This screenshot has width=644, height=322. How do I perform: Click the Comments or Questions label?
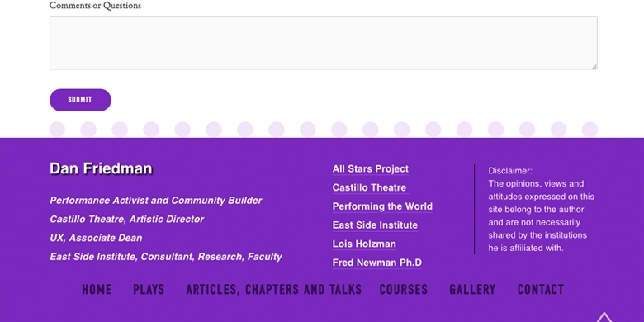click(x=95, y=6)
